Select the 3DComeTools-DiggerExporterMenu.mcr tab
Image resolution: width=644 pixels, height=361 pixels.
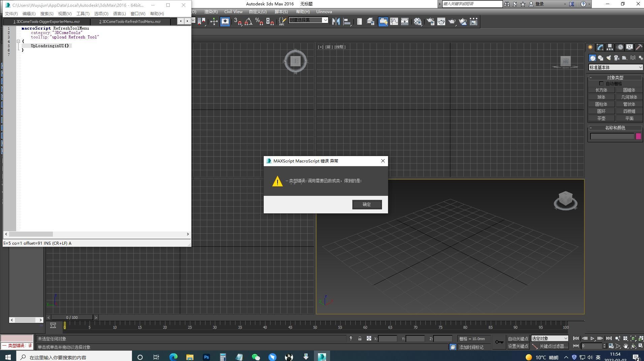pyautogui.click(x=46, y=22)
